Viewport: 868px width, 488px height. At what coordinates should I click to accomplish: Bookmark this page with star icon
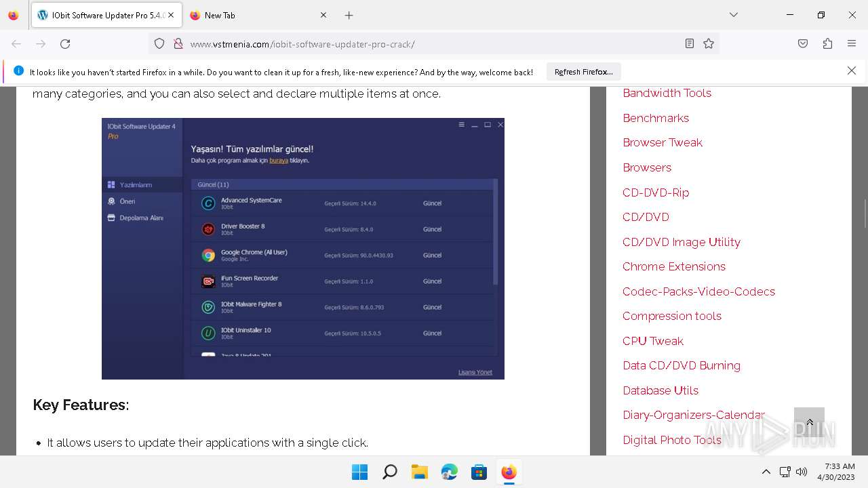click(709, 44)
